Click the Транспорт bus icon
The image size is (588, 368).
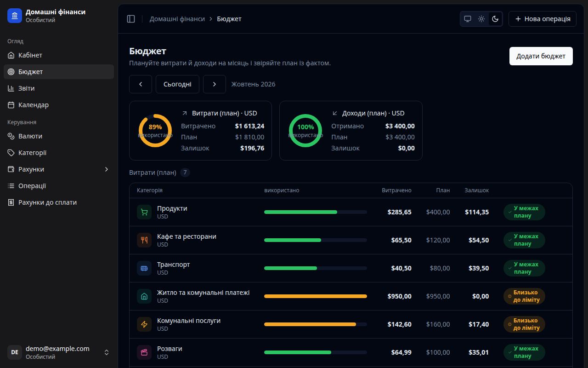(x=144, y=268)
